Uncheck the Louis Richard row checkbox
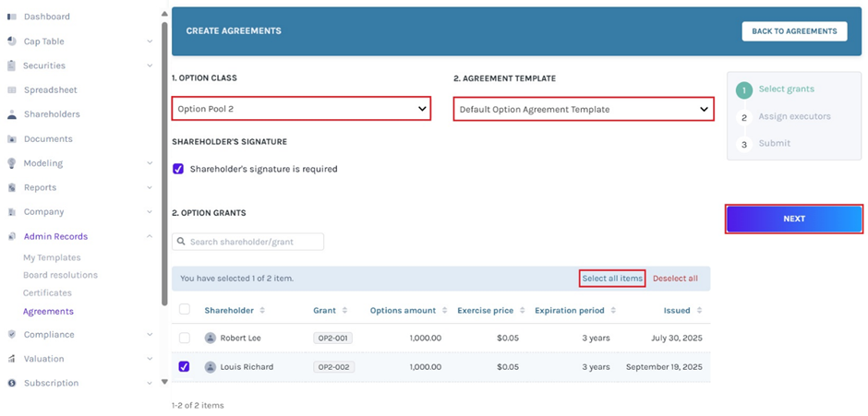868x416 pixels. [185, 367]
